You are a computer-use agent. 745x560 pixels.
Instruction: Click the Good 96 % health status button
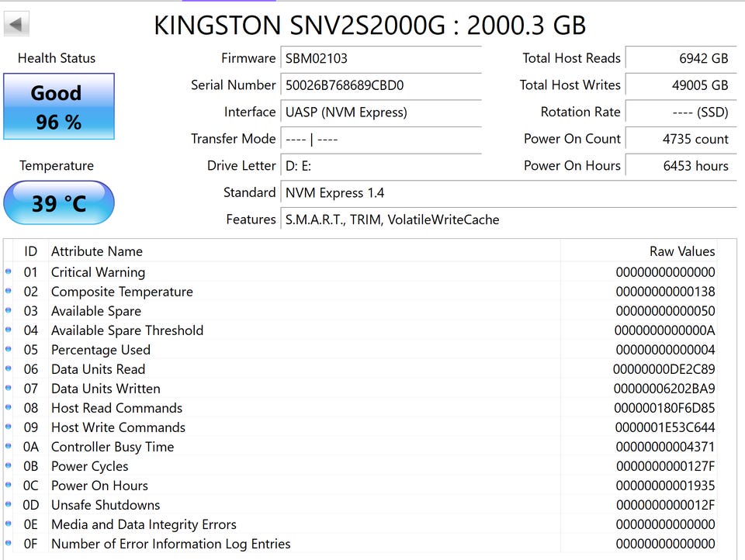coord(59,106)
